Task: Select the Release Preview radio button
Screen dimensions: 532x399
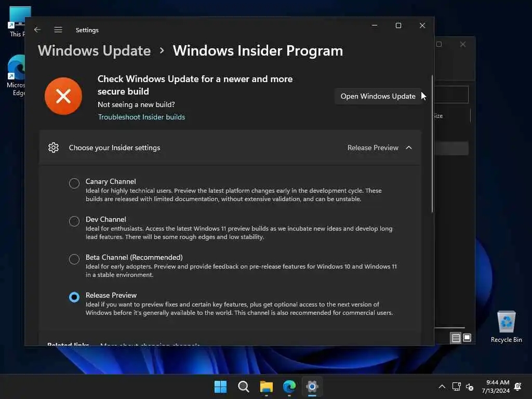Action: [x=74, y=297]
